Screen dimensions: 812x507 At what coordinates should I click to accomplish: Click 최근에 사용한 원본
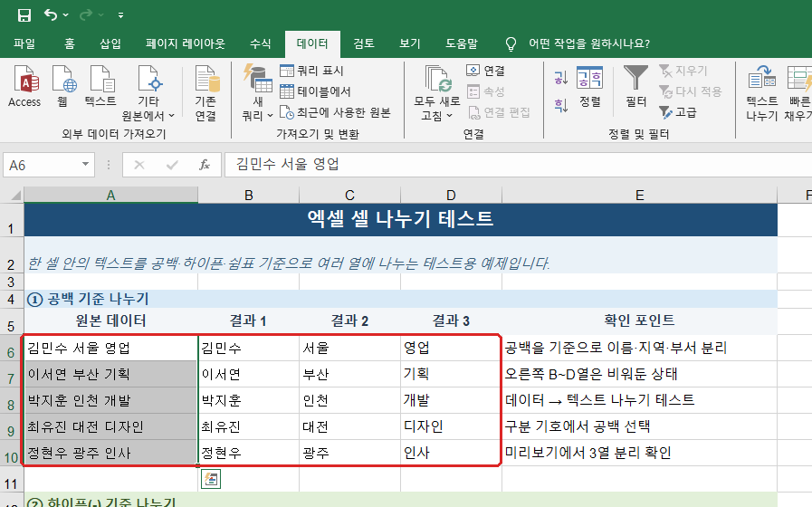click(x=335, y=112)
